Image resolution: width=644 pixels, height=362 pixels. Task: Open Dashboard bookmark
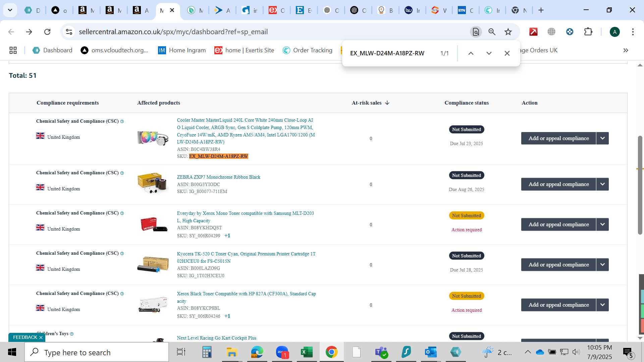click(52, 50)
